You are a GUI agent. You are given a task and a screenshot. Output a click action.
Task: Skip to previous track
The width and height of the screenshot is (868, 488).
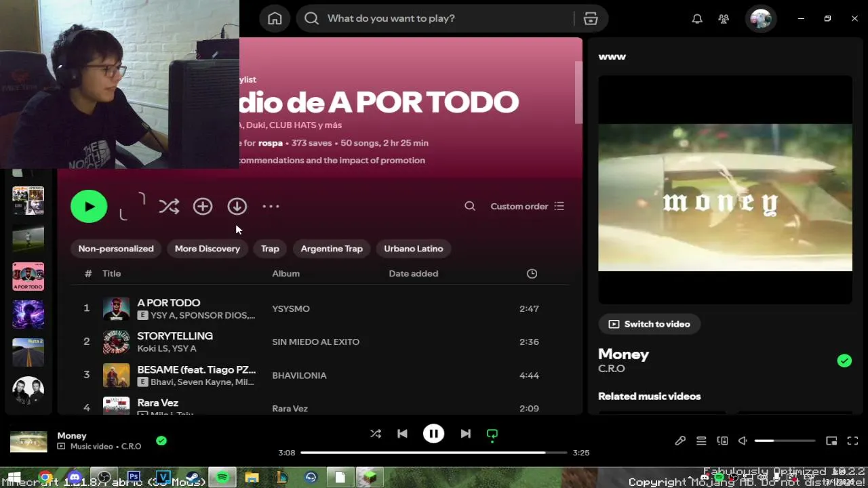402,434
